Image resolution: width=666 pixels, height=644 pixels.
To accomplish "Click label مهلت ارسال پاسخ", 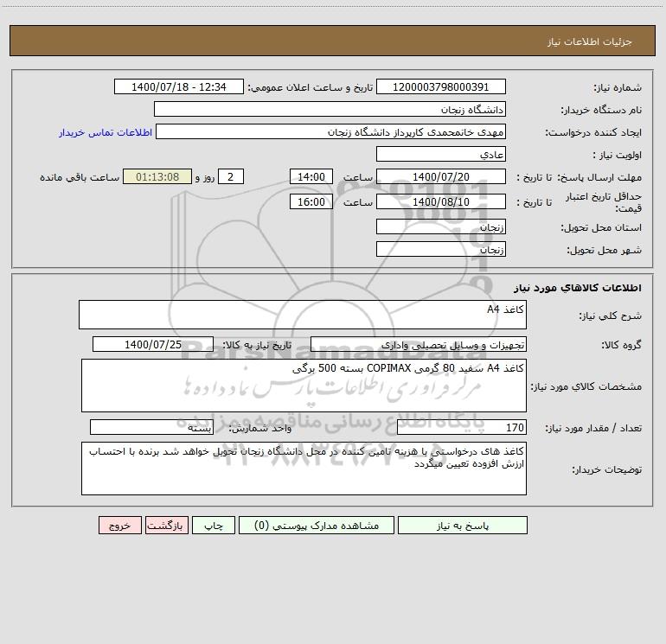I will [x=599, y=177].
